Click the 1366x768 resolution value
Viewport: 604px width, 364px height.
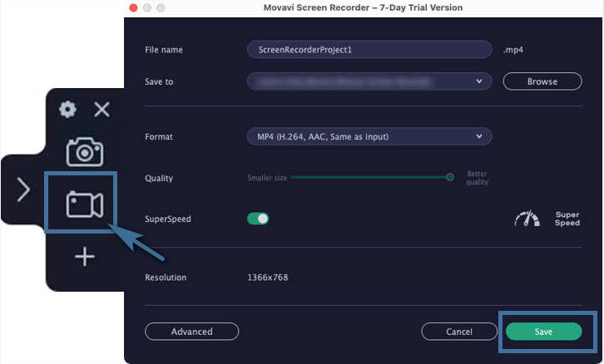268,278
